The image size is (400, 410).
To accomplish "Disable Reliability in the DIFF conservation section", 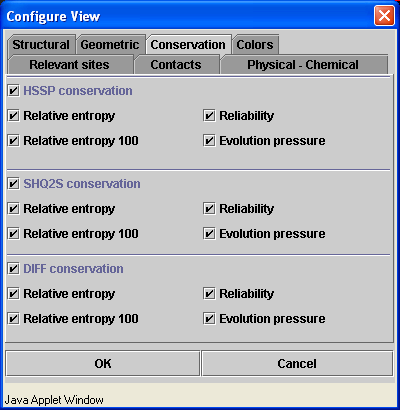I will pyautogui.click(x=209, y=294).
